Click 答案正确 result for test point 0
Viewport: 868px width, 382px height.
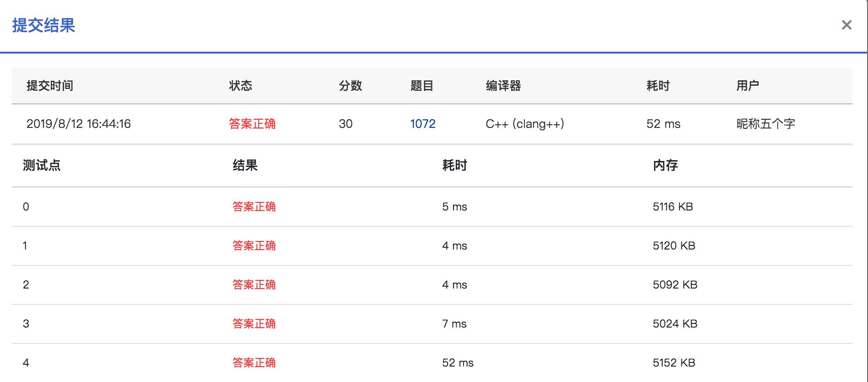point(254,207)
